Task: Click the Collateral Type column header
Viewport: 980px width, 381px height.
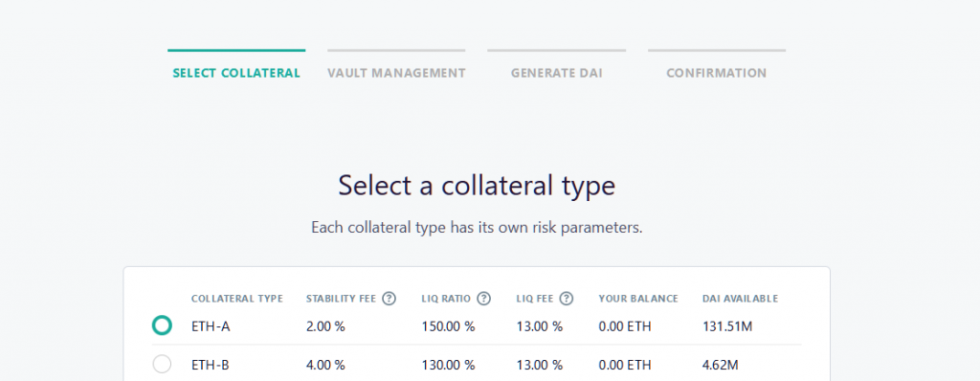Action: (x=237, y=299)
